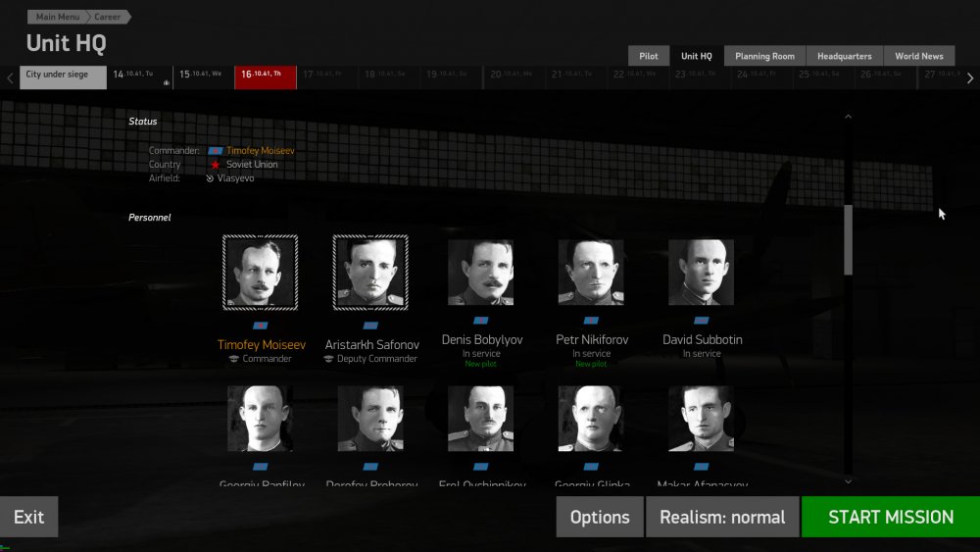This screenshot has height=552, width=980.
Task: Click the Commander cap icon below Timofey Moiseev
Action: (234, 359)
